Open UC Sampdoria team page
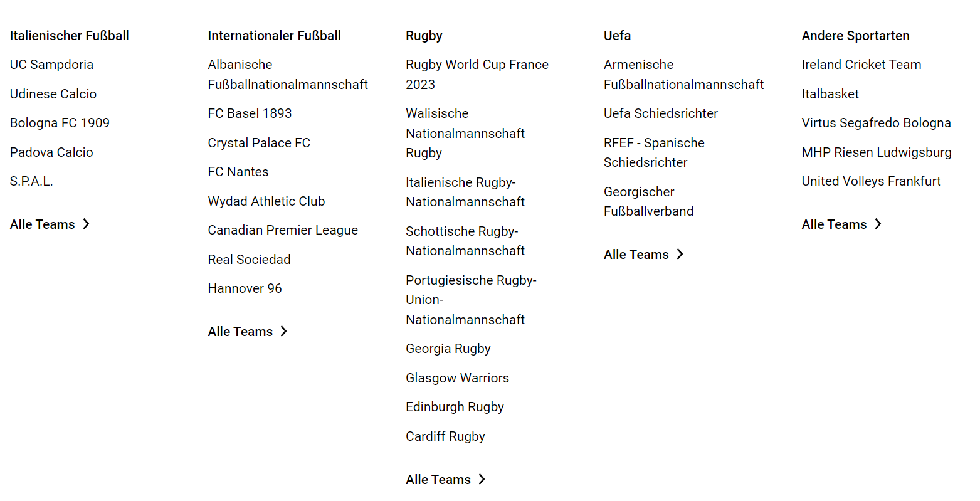This screenshot has height=501, width=980. coord(51,65)
